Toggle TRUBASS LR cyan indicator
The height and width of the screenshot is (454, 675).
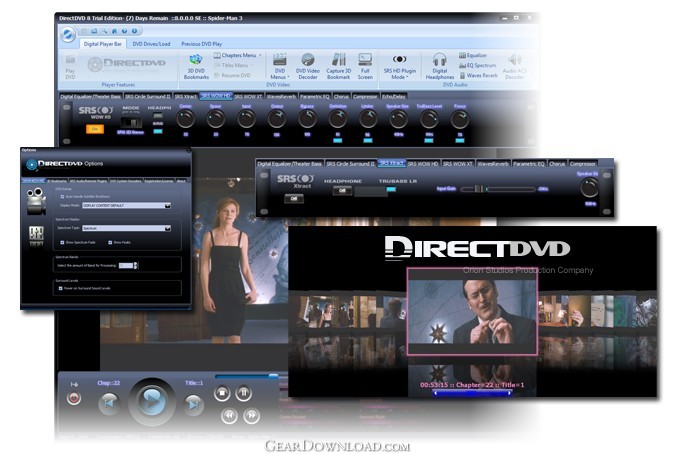[391, 189]
